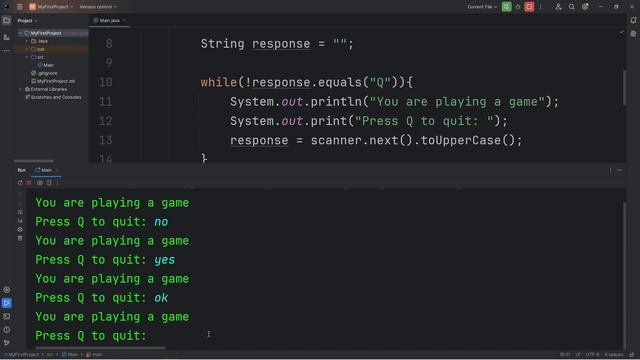Viewport: 640px width, 360px height.
Task: Open the Notifications bell icon
Action: (633, 20)
